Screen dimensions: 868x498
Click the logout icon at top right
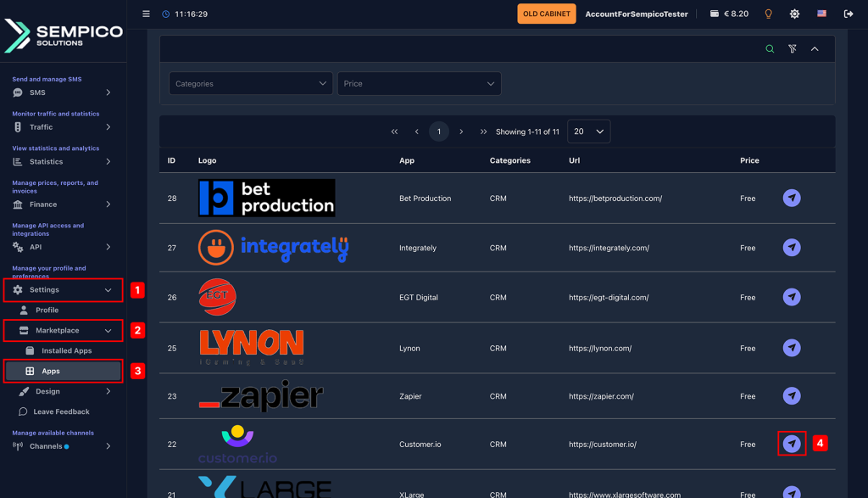[848, 14]
